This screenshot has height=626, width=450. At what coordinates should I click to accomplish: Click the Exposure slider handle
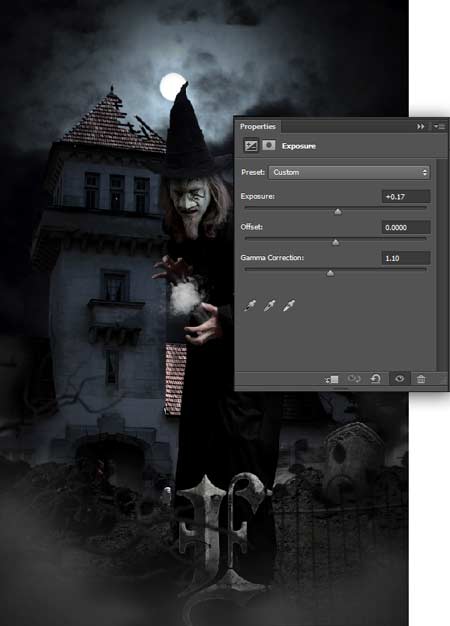338,212
